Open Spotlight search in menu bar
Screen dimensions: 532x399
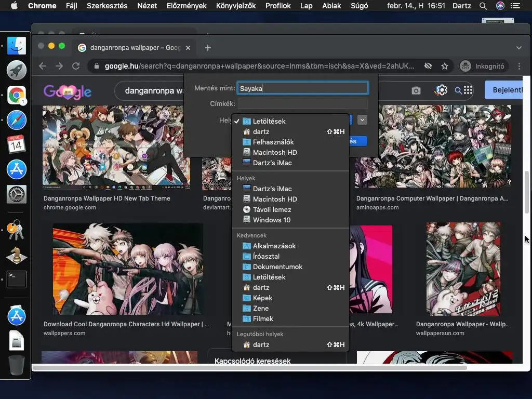point(483,6)
